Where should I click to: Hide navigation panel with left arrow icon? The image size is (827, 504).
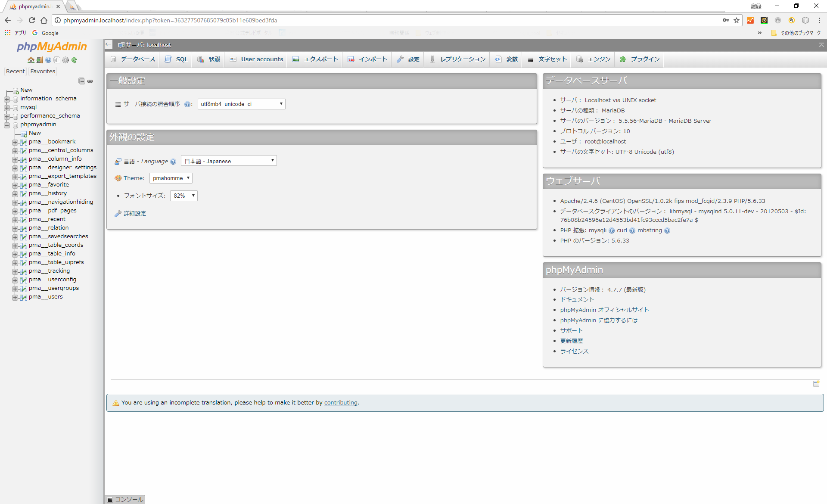109,44
